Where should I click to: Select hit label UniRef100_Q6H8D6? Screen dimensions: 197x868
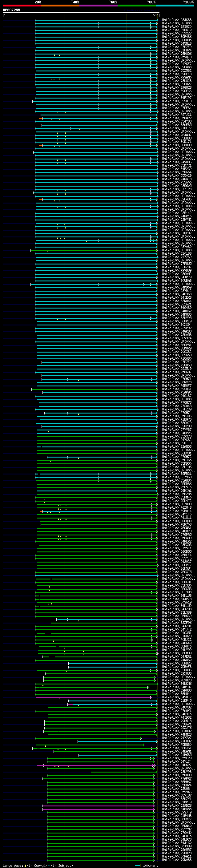pyautogui.click(x=177, y=54)
